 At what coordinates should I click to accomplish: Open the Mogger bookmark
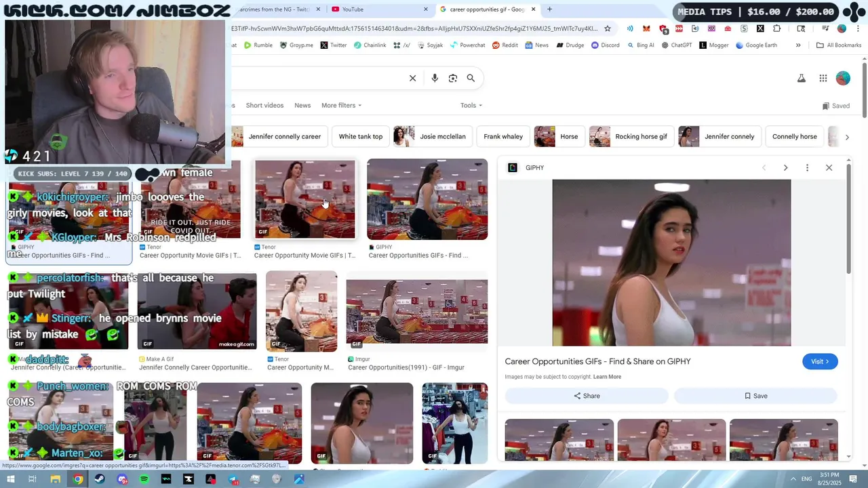tap(713, 45)
